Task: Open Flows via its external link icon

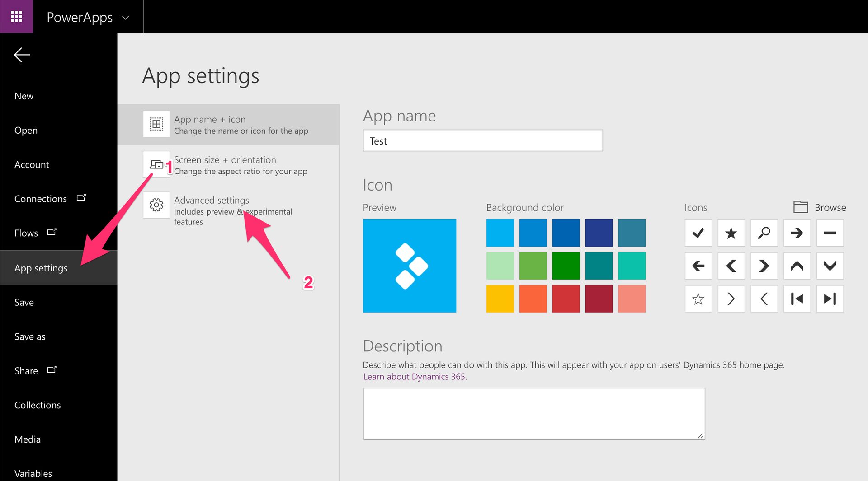Action: 52,231
